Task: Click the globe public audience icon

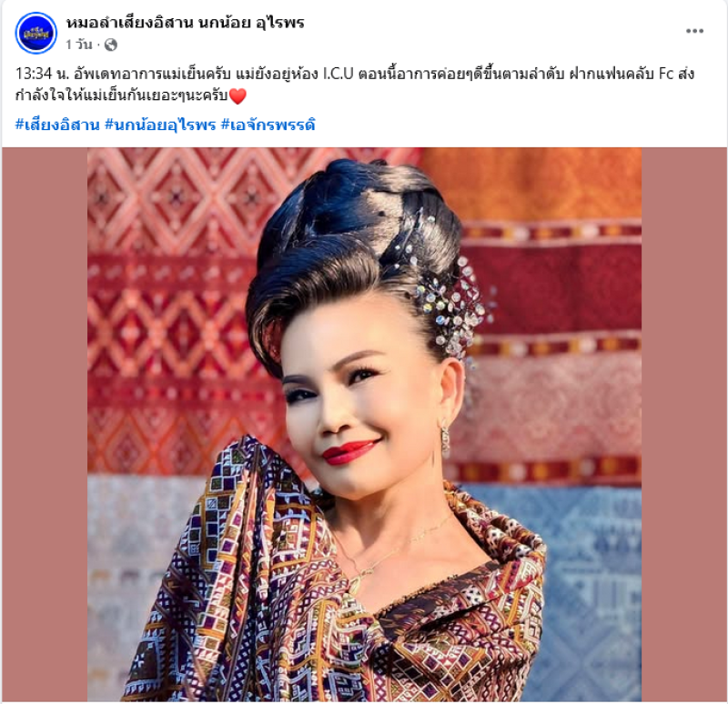Action: point(111,45)
